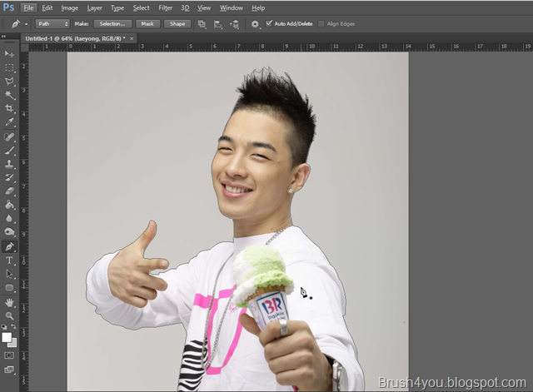Select the Zoom tool
533x392 pixels.
pos(9,316)
